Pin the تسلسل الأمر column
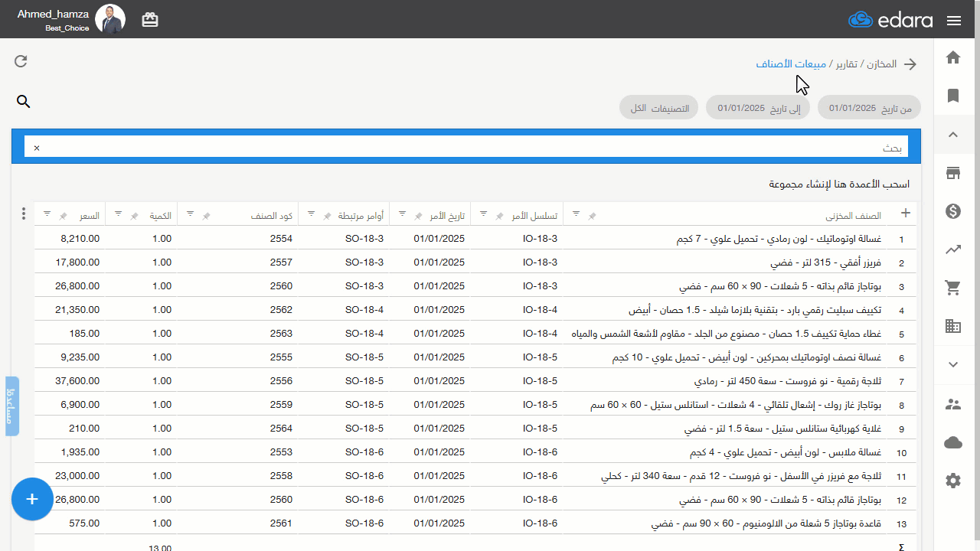 500,217
